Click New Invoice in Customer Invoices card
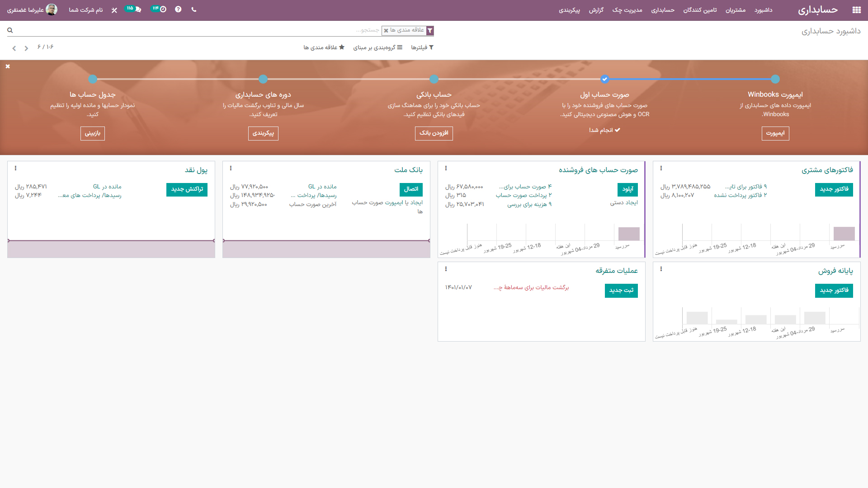Viewport: 868px width, 488px height. [834, 189]
